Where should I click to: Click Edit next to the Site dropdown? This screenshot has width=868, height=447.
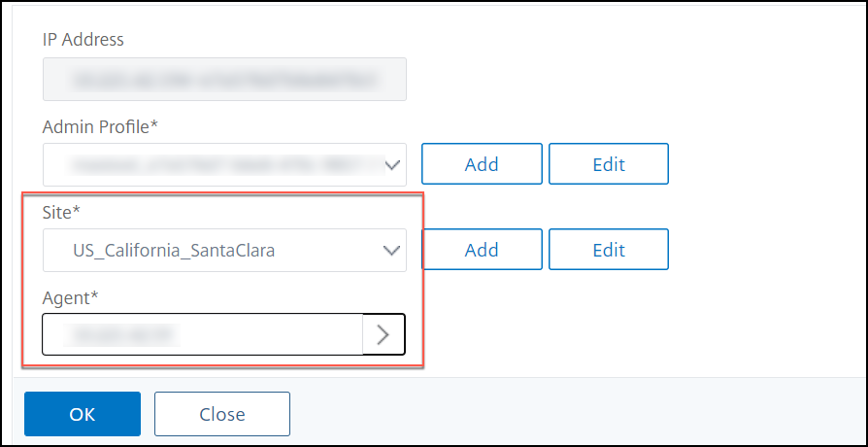(609, 250)
